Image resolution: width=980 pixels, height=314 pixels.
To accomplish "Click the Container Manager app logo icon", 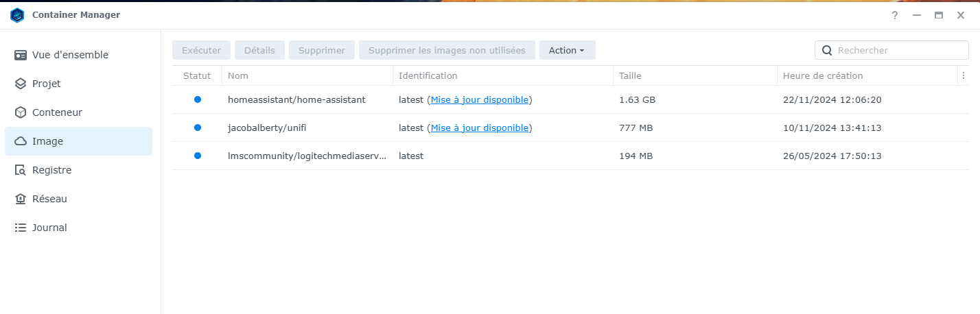I will pyautogui.click(x=17, y=15).
